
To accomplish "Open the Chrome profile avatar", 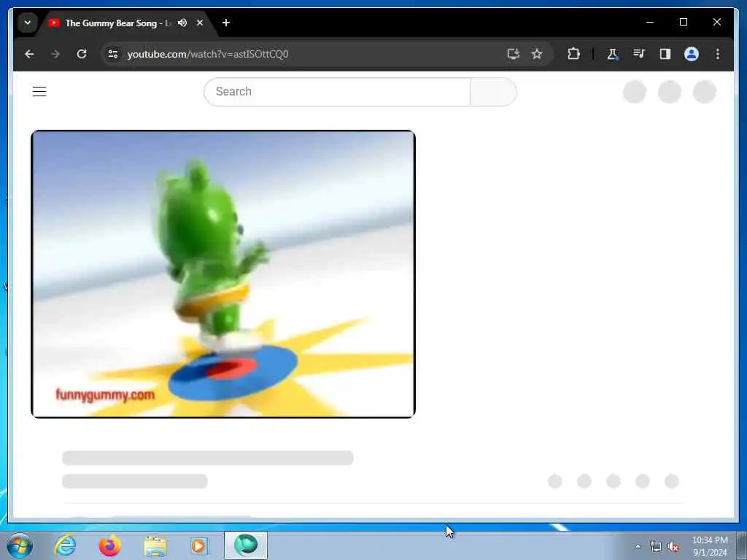I will click(x=692, y=54).
